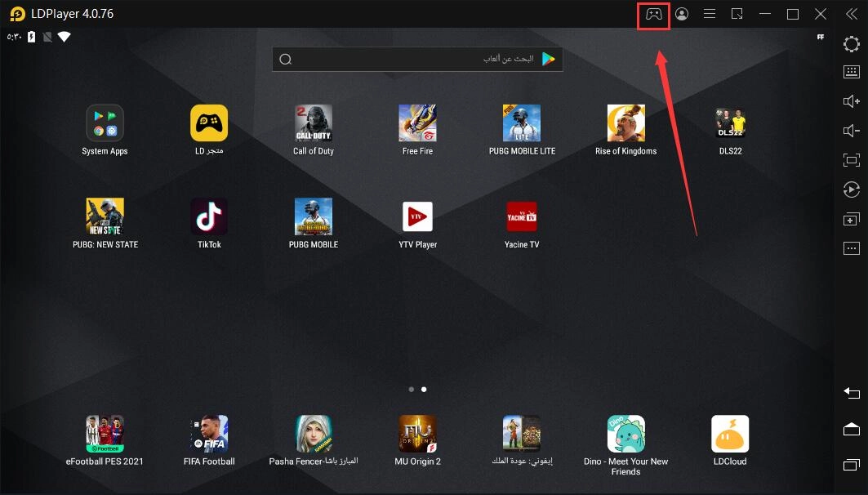Click the mini-mode window icon

pos(737,14)
